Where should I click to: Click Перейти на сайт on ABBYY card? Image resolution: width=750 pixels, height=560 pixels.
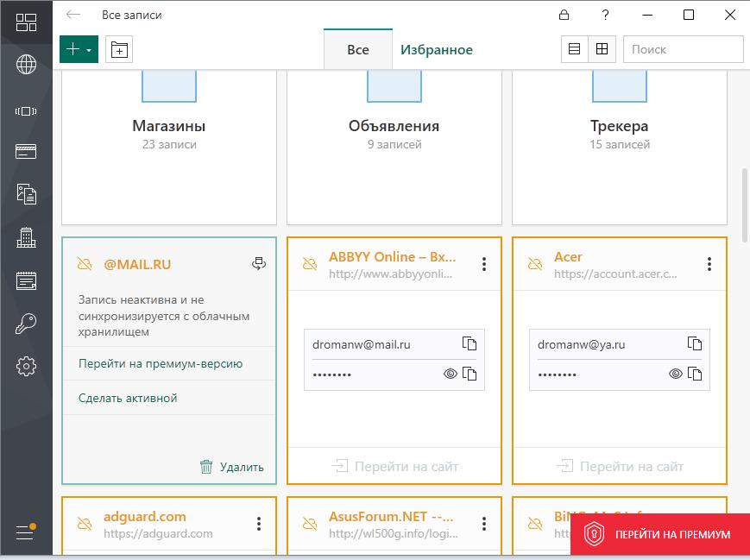(394, 466)
